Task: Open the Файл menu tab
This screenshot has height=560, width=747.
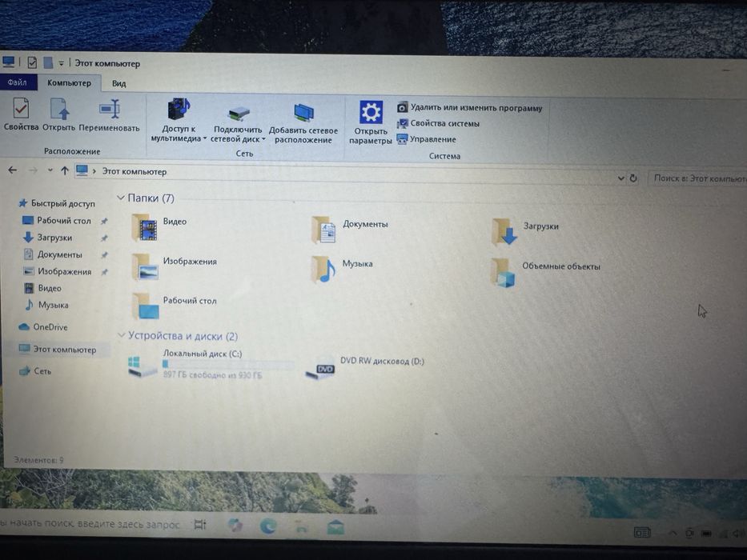Action: 17,82
